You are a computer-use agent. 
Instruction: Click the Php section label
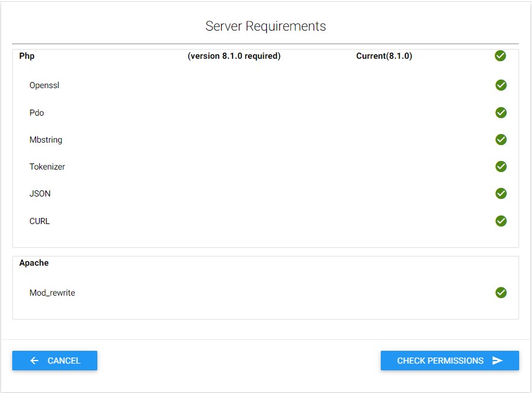pyautogui.click(x=27, y=56)
